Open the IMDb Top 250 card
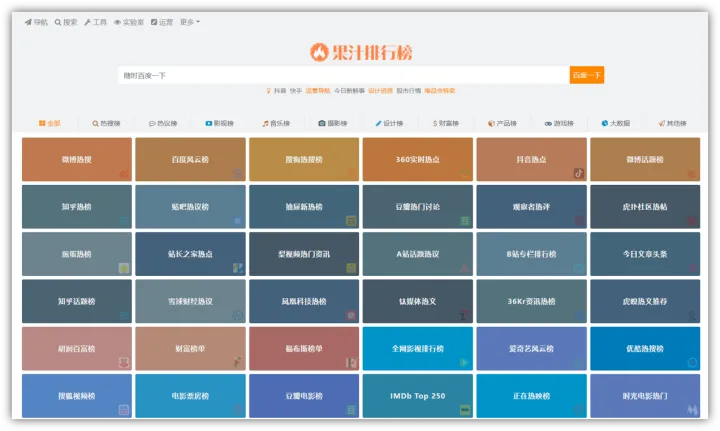This screenshot has width=720, height=431. coord(417,396)
